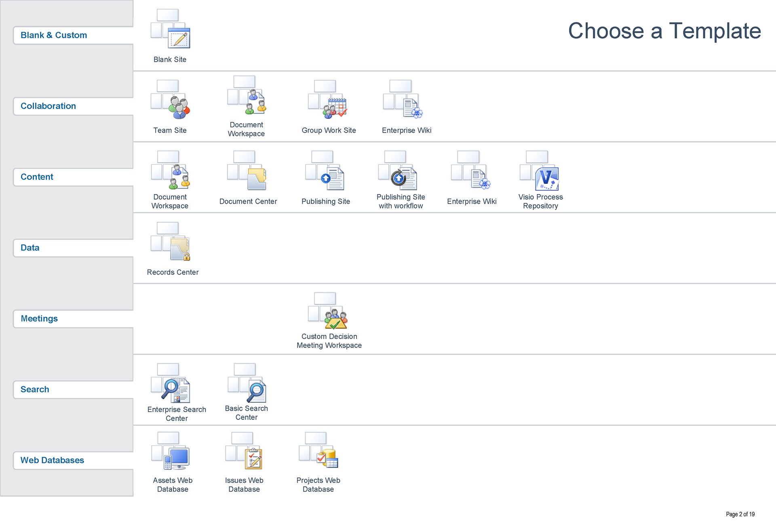
Task: Choose the Projects Web Database icon
Action: [x=318, y=452]
